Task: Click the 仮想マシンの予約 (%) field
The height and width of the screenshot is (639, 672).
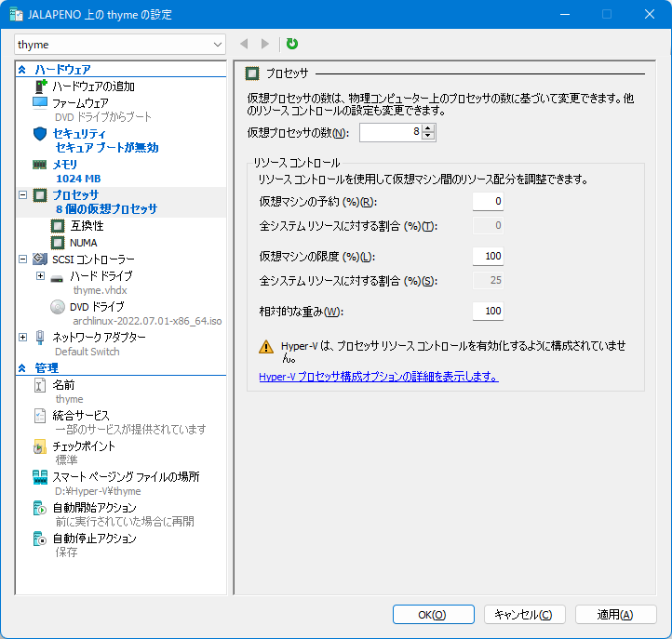Action: [x=488, y=201]
